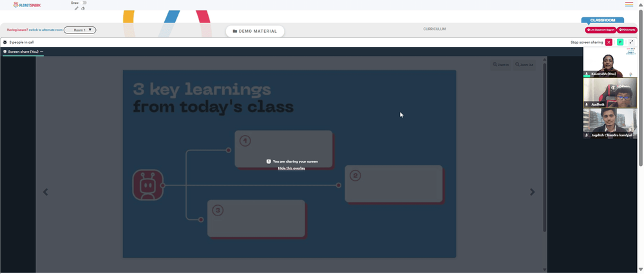Select the pencil drawing tool
The width and height of the screenshot is (644, 274).
tap(77, 8)
